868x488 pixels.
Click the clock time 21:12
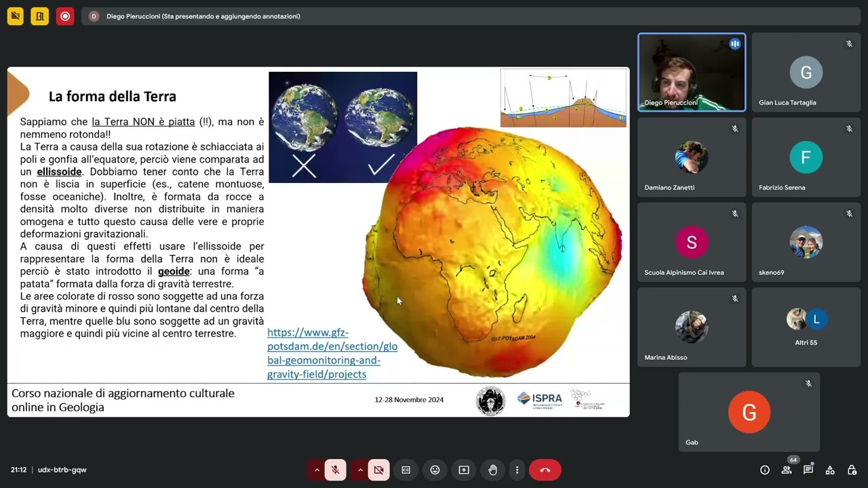18,470
